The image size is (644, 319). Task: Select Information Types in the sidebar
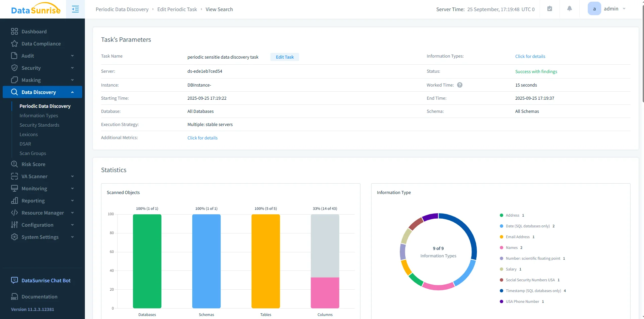point(39,116)
